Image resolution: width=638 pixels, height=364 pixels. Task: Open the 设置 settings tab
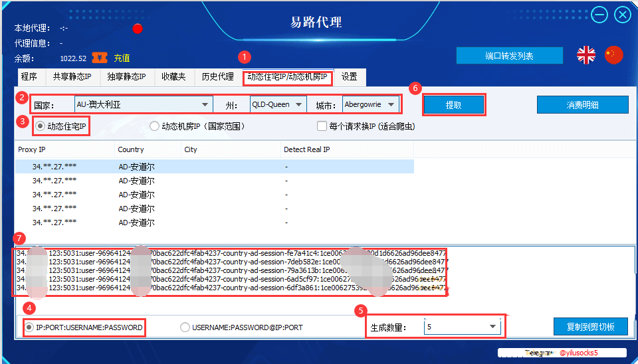tap(349, 77)
